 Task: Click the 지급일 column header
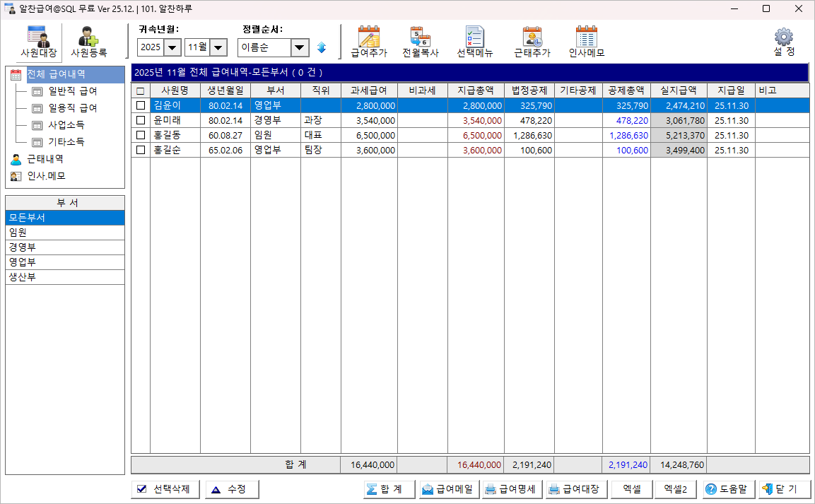[x=732, y=90]
